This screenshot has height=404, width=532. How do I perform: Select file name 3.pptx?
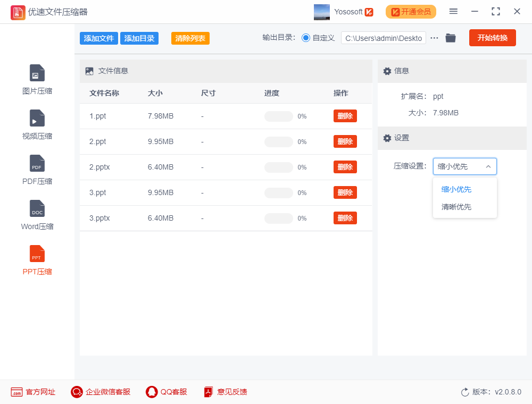click(x=99, y=218)
